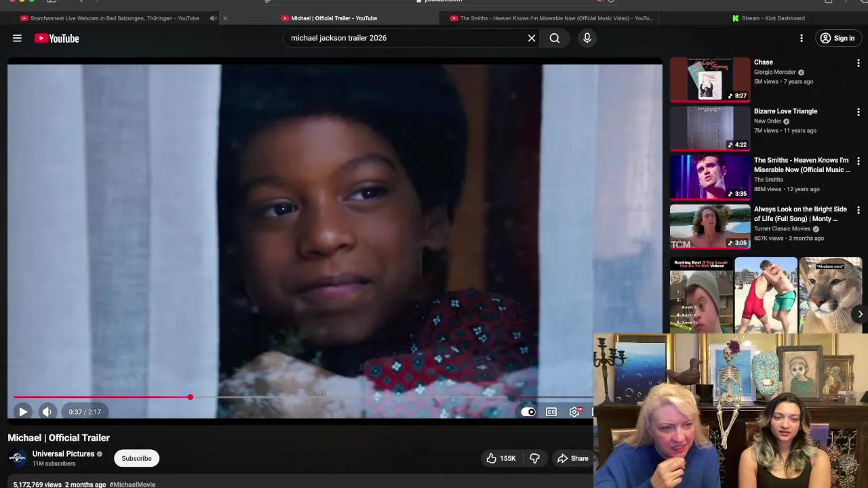Toggle the autoplay switch
Image resolution: width=868 pixels, height=488 pixels.
coord(528,411)
